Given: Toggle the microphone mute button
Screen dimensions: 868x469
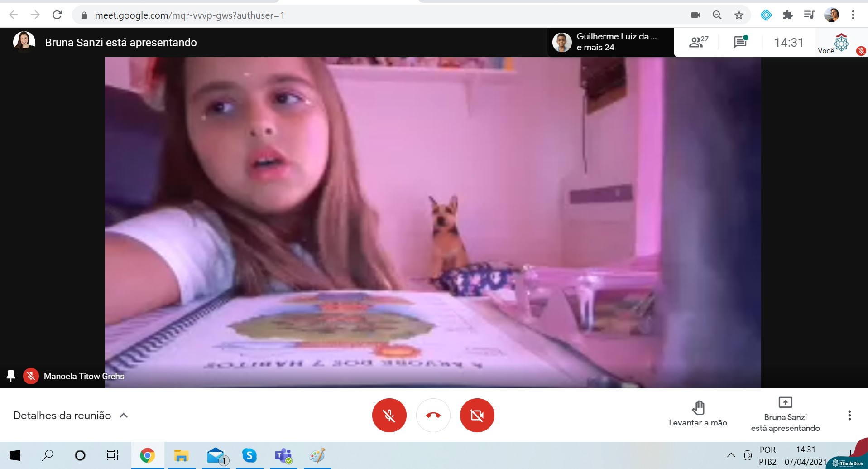Looking at the screenshot, I should 389,415.
